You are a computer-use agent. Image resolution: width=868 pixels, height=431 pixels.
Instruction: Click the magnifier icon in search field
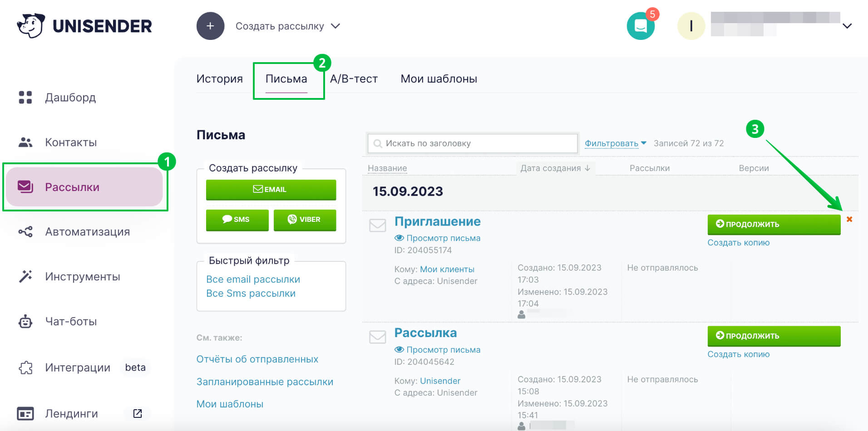pos(377,144)
